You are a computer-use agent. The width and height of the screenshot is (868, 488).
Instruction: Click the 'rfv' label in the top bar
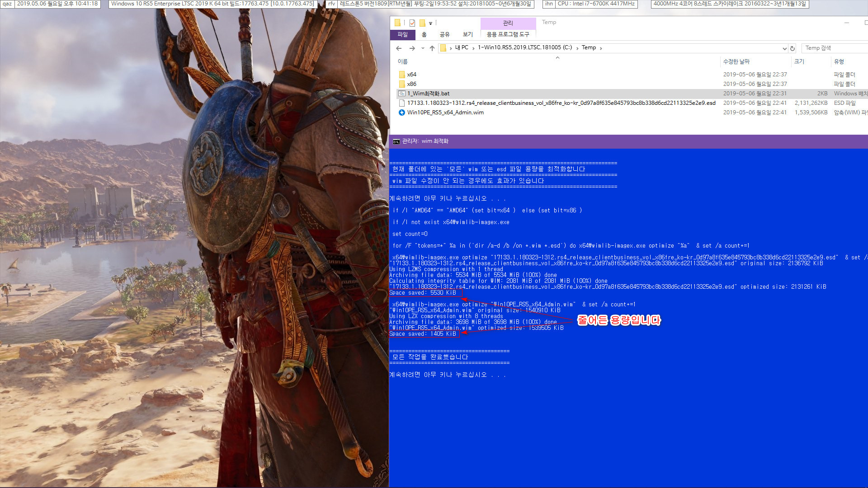(x=332, y=4)
